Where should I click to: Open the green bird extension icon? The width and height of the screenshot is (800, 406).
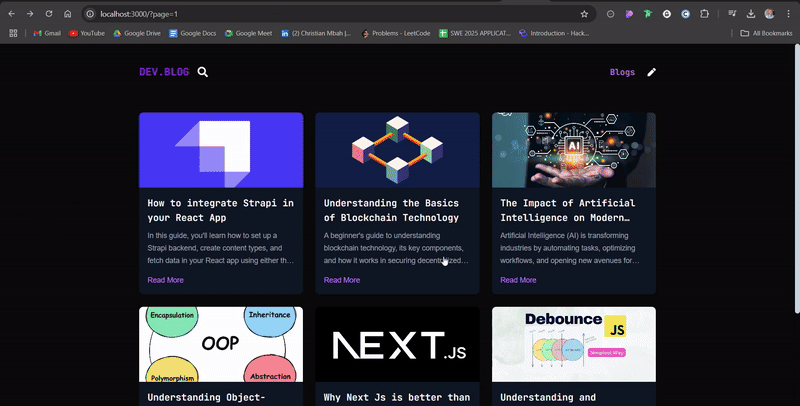648,14
